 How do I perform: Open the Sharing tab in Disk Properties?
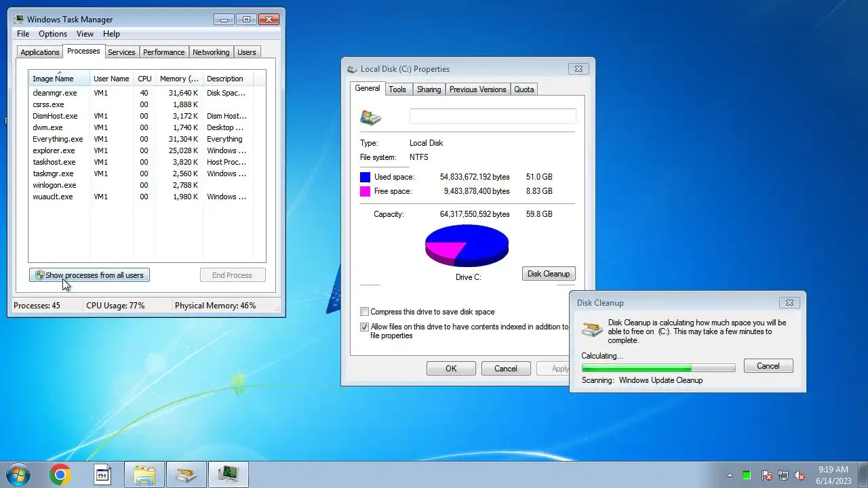tap(429, 89)
